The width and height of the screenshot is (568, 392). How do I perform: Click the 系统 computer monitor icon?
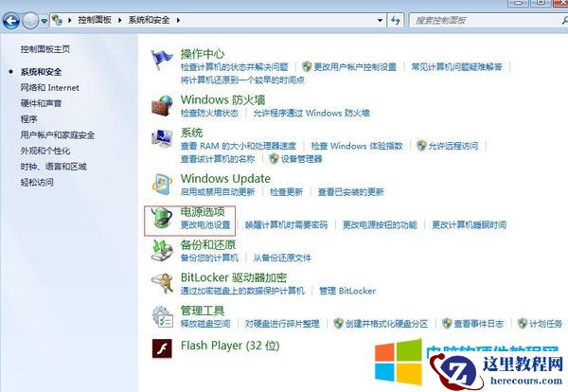[162, 139]
